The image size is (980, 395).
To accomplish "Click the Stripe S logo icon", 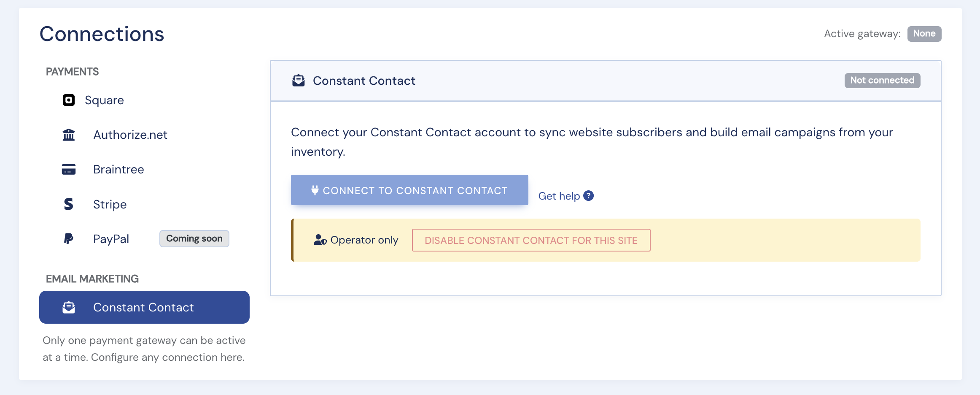I will click(69, 204).
